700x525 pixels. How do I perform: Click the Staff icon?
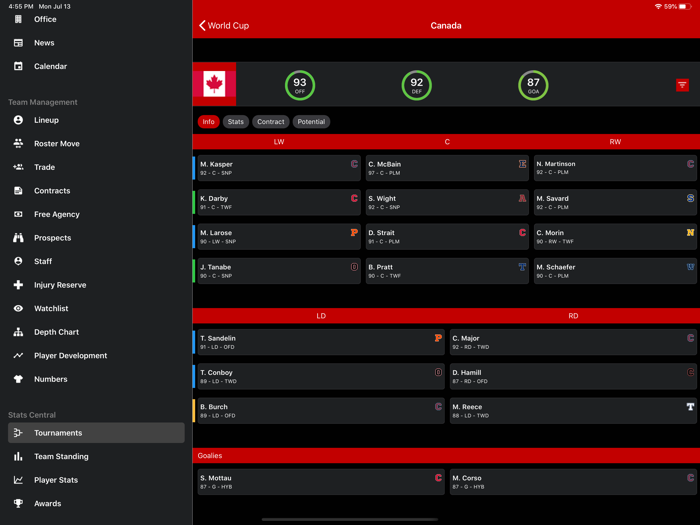pos(18,261)
